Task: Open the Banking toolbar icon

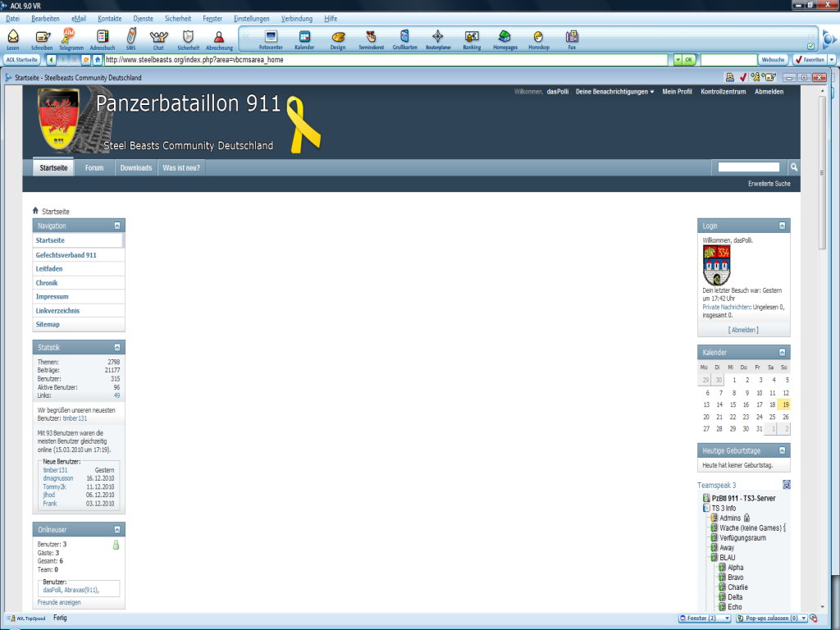Action: pyautogui.click(x=472, y=37)
